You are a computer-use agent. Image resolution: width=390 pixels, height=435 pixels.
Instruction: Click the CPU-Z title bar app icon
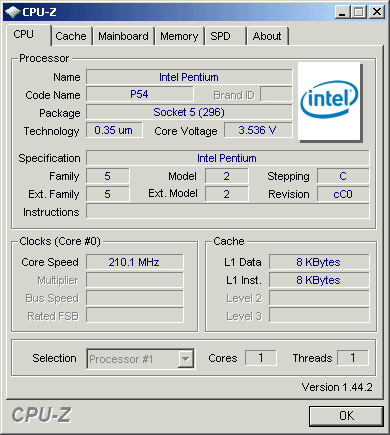coord(12,12)
